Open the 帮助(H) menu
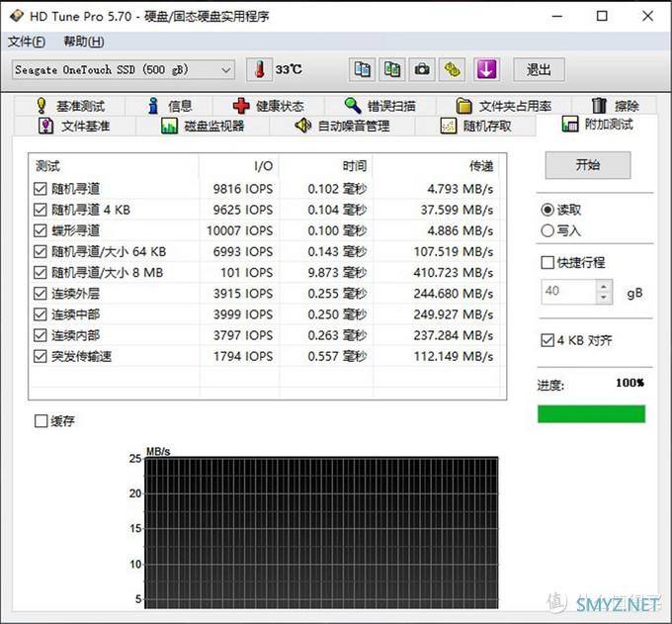Viewport: 672px width, 624px height. [x=84, y=42]
